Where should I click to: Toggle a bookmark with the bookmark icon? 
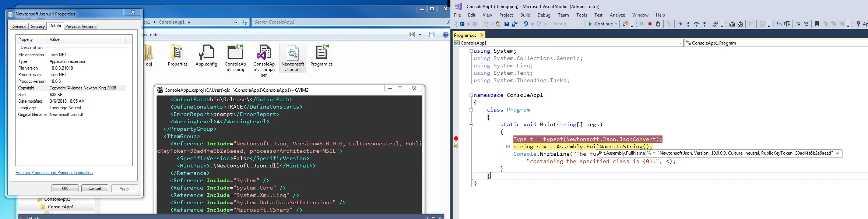[x=817, y=24]
